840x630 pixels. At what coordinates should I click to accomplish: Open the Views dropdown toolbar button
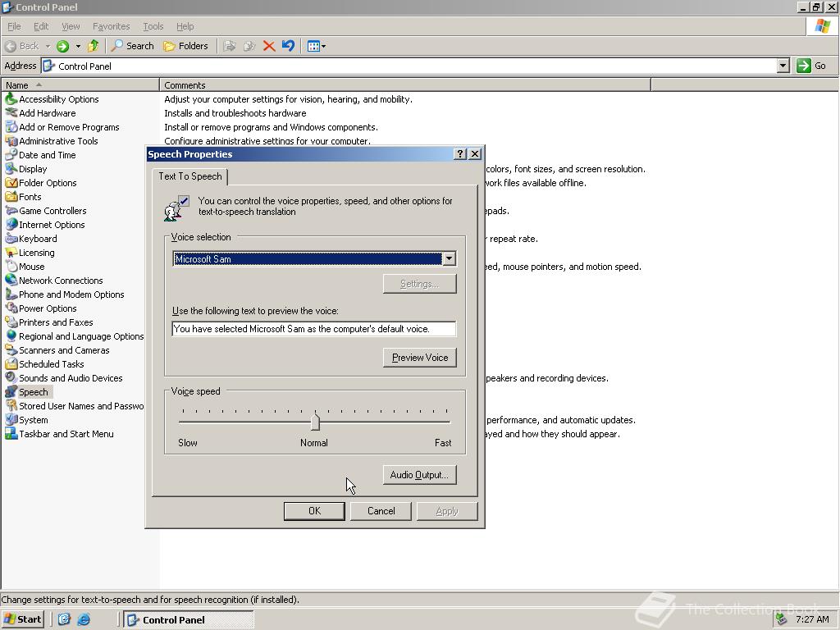pos(316,46)
